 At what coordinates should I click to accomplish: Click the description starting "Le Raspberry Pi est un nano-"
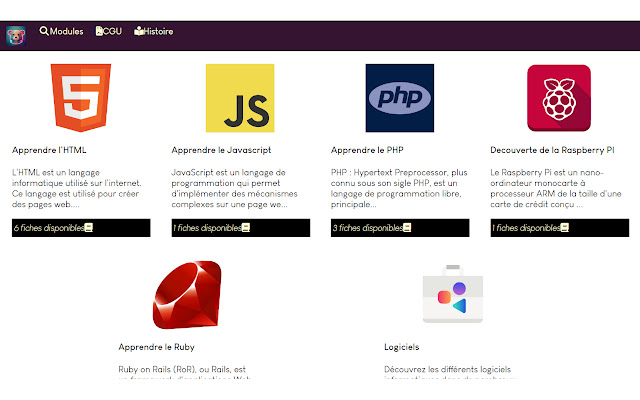tap(556, 189)
